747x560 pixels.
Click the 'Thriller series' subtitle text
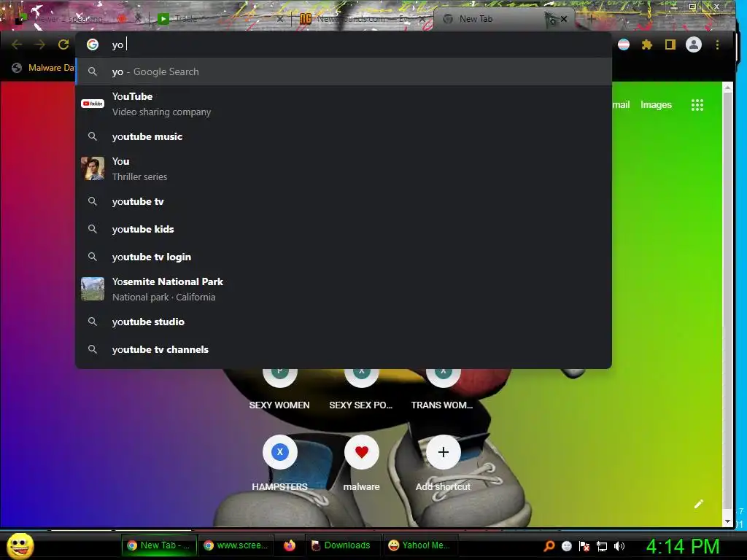(x=139, y=176)
